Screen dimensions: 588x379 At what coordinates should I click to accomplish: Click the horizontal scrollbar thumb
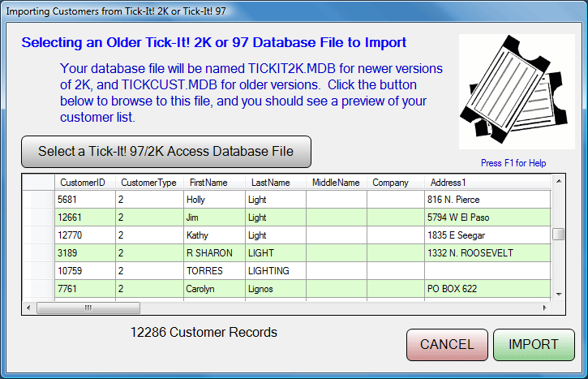(88, 308)
